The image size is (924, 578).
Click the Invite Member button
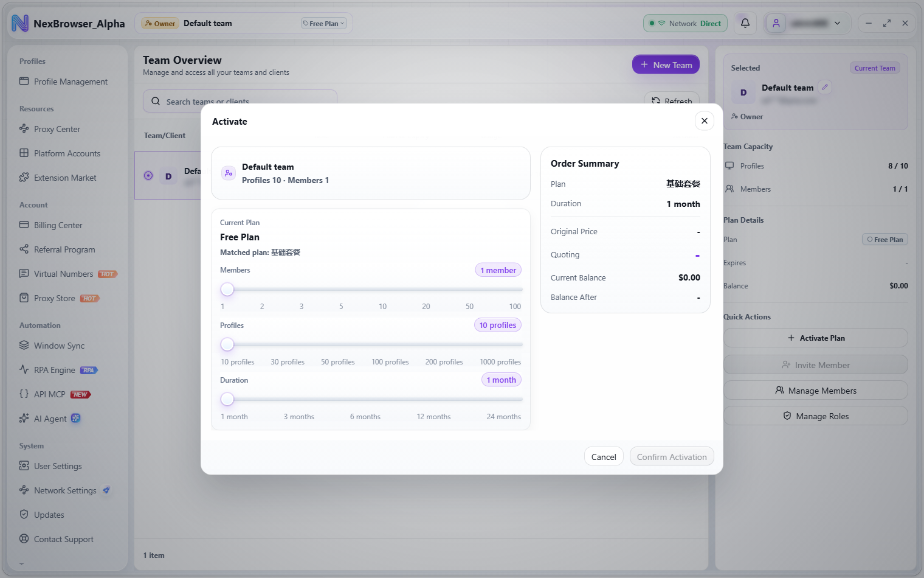816,364
